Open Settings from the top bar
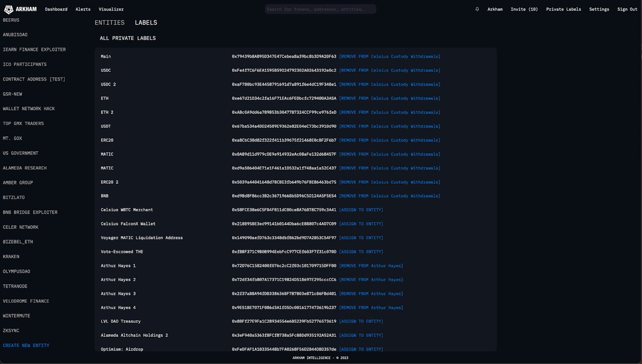The image size is (642, 364). click(599, 9)
